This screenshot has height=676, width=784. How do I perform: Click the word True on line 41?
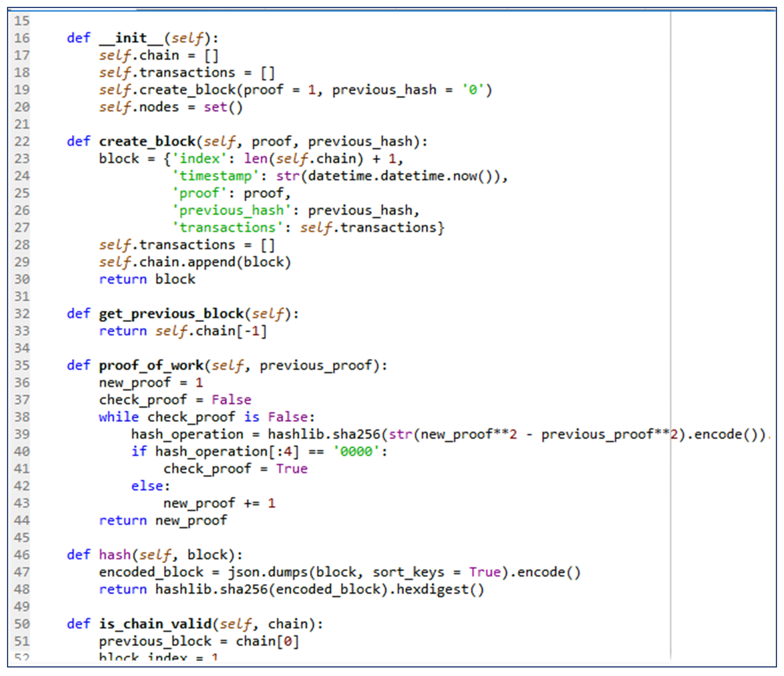click(x=292, y=469)
